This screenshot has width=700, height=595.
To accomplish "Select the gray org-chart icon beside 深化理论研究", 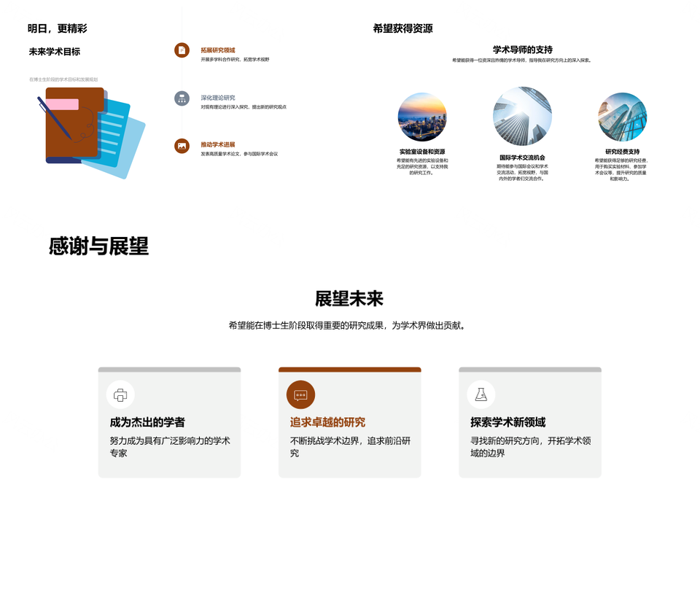I will [x=182, y=98].
